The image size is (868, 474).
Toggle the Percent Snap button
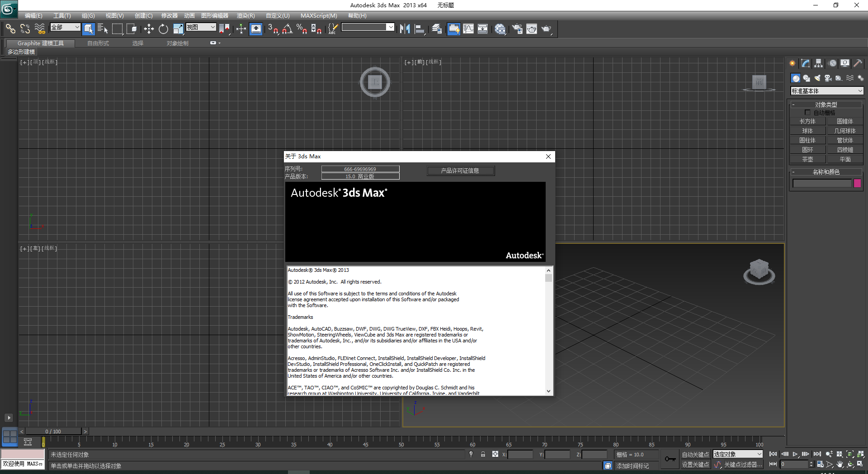pos(302,29)
